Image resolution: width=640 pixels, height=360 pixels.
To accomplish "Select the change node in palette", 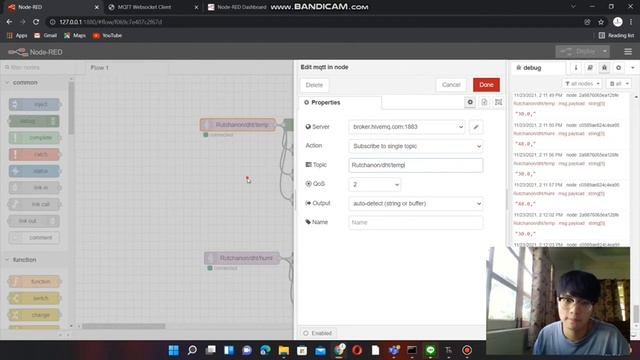I will (34, 315).
